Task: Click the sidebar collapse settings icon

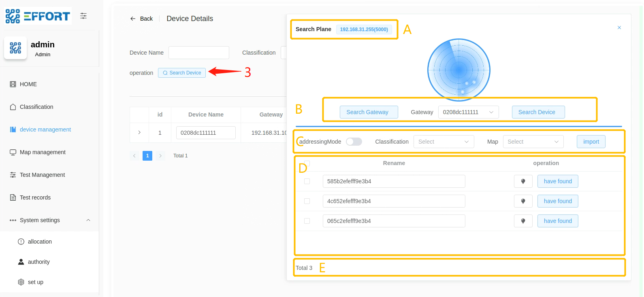Action: pyautogui.click(x=83, y=16)
